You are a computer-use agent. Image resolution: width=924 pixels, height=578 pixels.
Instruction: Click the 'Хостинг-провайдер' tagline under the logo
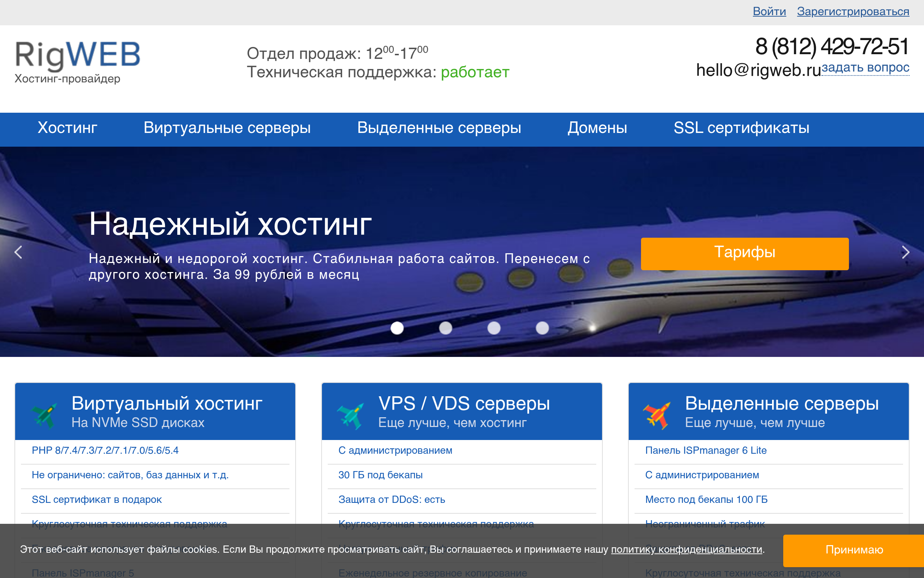coord(67,79)
